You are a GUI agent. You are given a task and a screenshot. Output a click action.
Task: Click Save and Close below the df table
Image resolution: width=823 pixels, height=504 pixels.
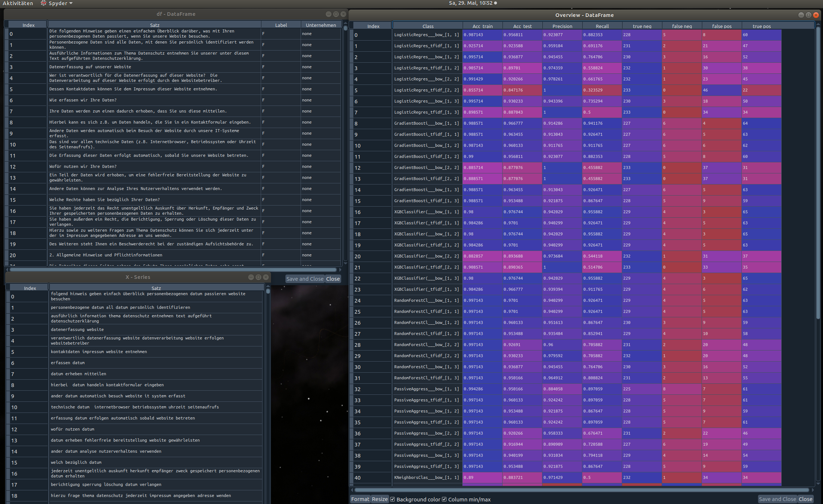click(x=305, y=279)
